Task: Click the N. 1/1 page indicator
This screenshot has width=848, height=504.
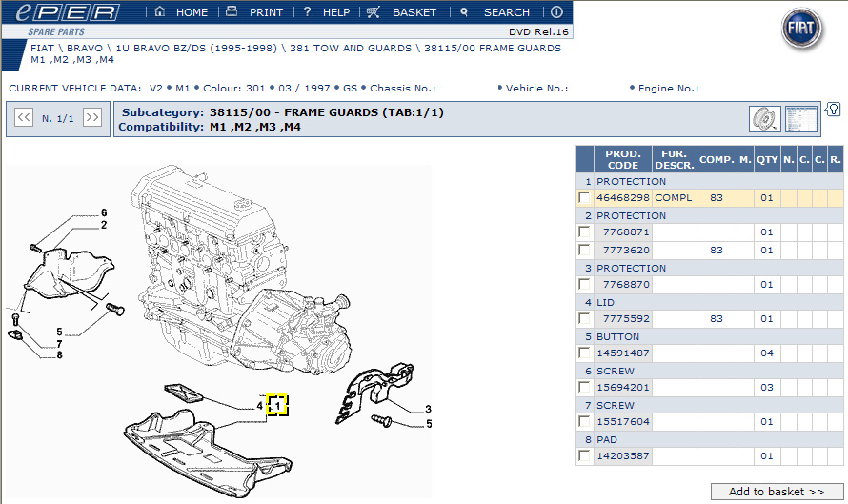Action: [58, 118]
